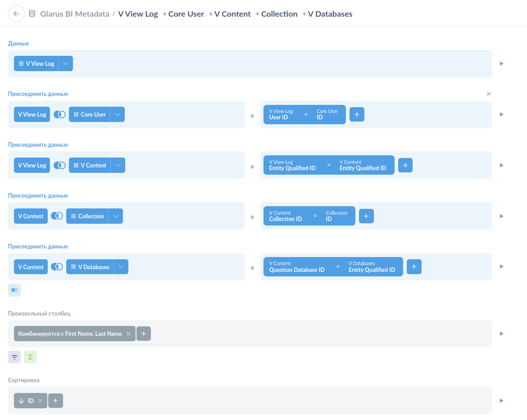Change join type for Core User join
The height and width of the screenshot is (420, 527).
click(x=59, y=115)
